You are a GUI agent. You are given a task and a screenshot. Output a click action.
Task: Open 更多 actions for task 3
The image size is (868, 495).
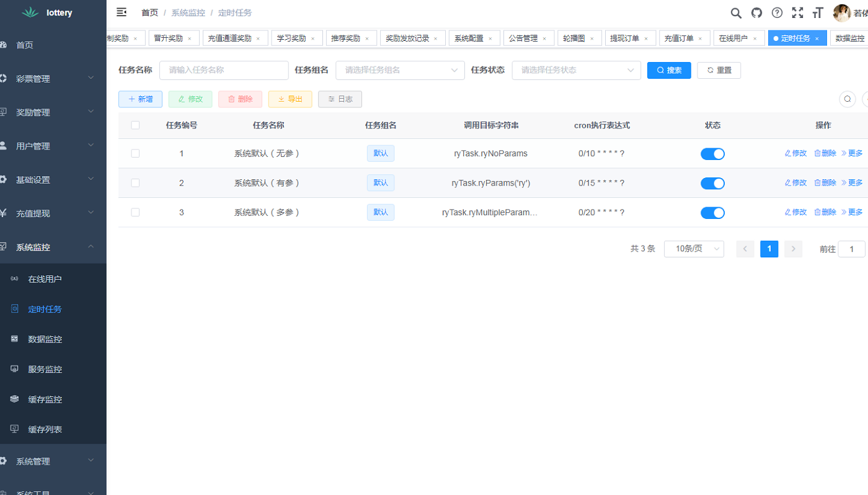click(854, 212)
